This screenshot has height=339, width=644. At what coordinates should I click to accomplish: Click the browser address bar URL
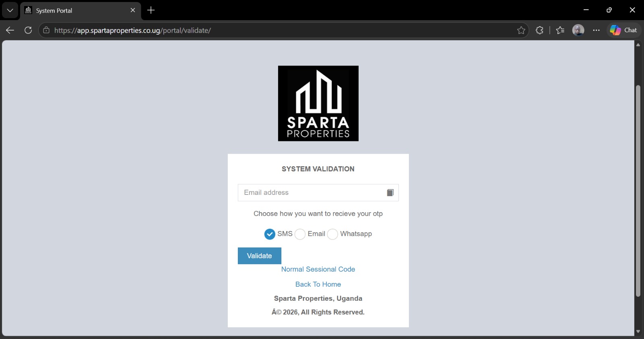coord(132,31)
